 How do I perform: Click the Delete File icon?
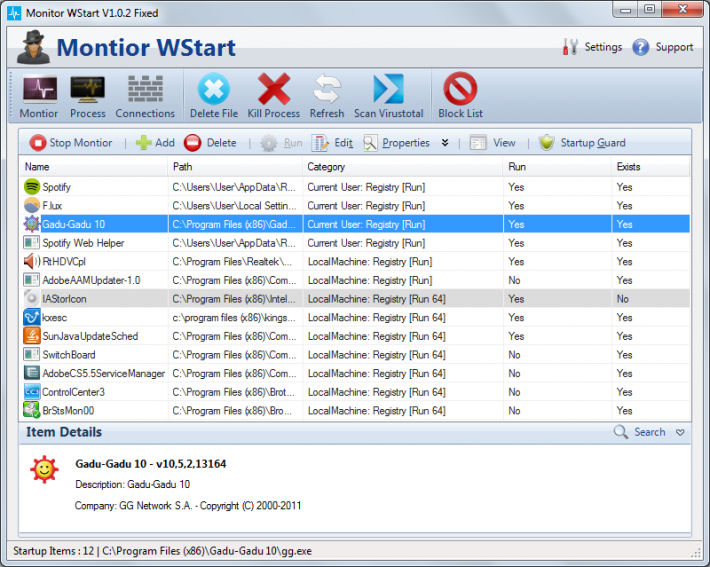click(x=214, y=89)
